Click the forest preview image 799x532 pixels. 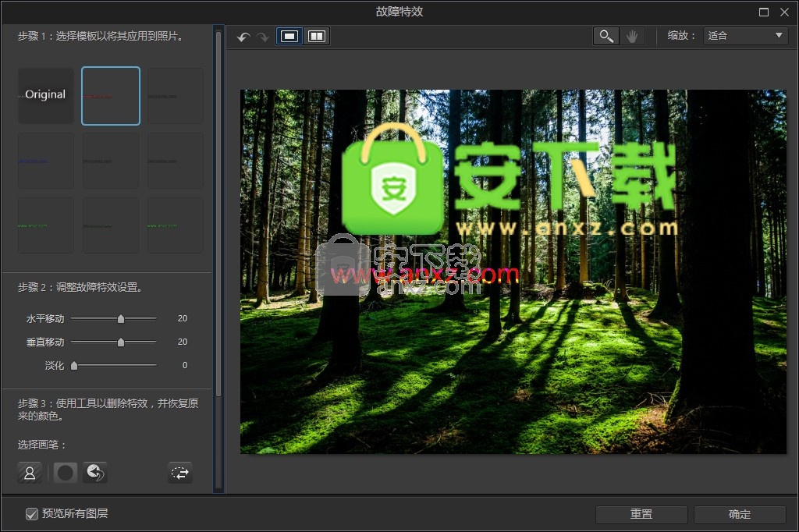513,271
